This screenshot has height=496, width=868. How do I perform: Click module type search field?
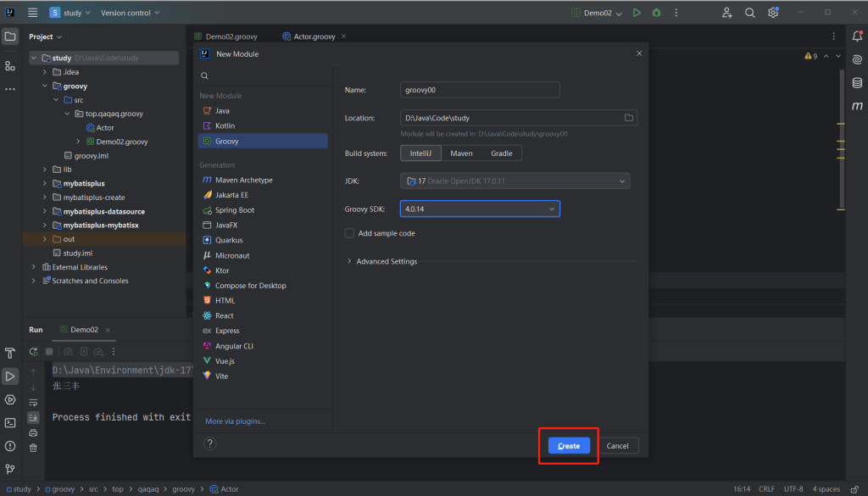click(263, 75)
